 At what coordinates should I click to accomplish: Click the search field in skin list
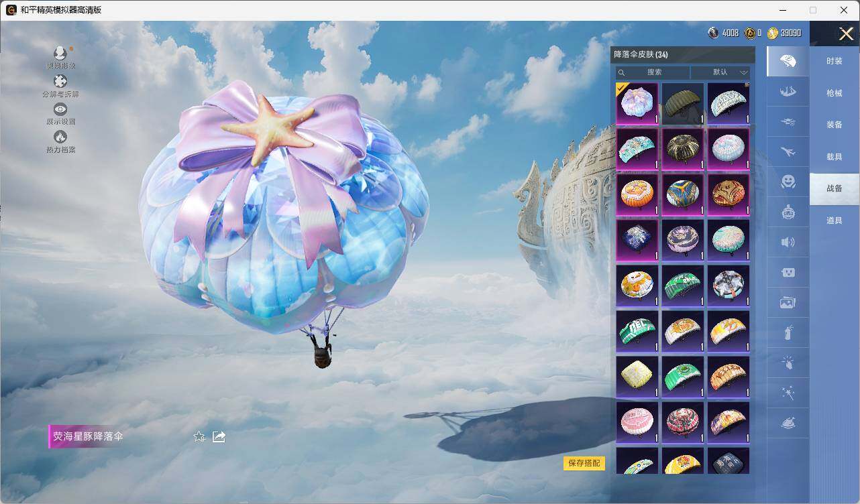click(x=653, y=72)
